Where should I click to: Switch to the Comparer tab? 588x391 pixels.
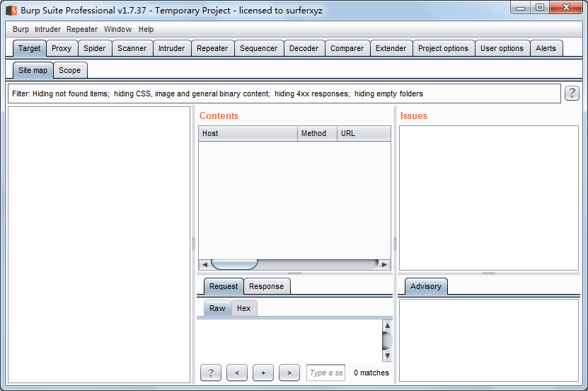[347, 48]
